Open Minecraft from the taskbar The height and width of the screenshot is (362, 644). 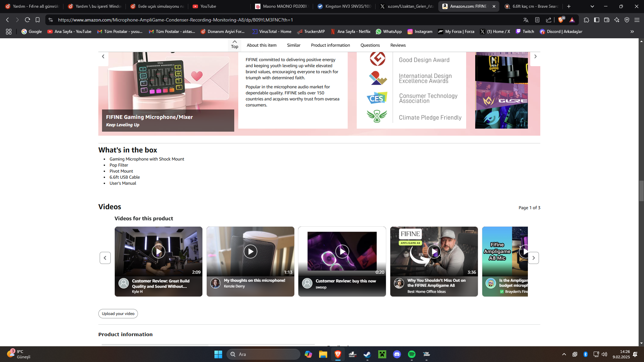pyautogui.click(x=382, y=354)
